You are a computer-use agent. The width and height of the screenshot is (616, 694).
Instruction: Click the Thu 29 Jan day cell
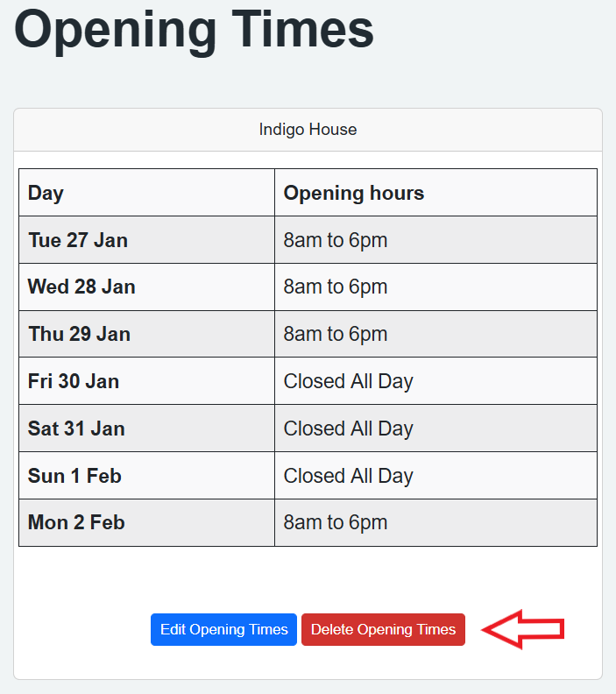click(79, 334)
